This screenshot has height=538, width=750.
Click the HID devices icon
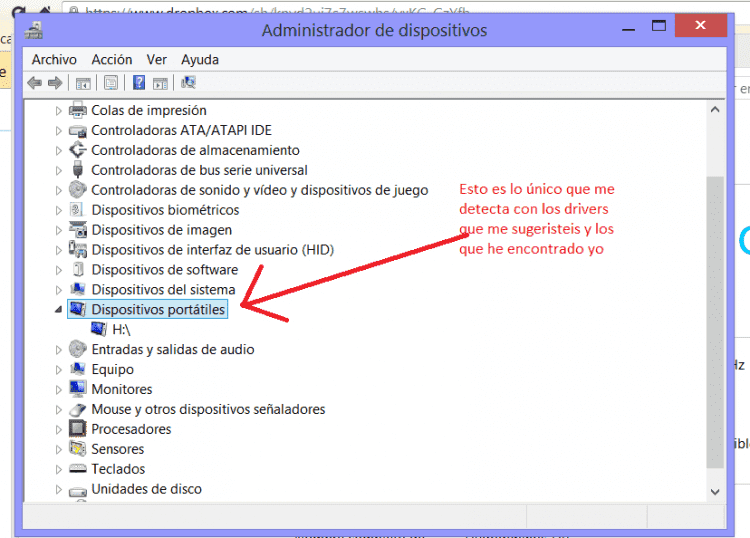coord(77,250)
